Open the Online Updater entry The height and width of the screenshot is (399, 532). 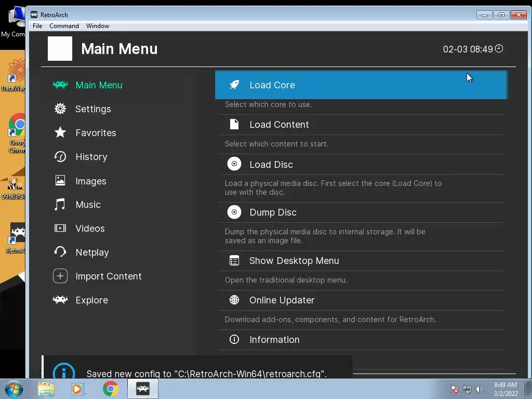(361, 300)
